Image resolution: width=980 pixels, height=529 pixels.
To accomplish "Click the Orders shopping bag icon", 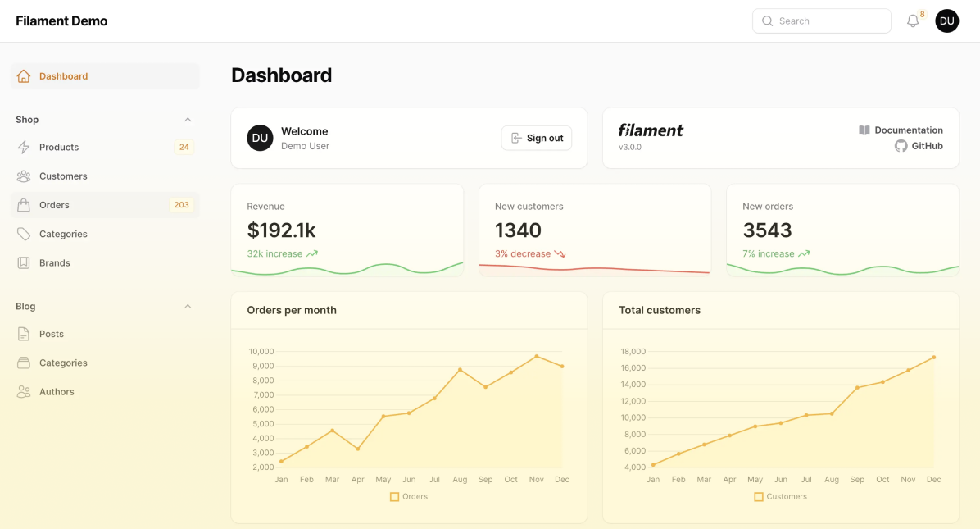I will 24,205.
